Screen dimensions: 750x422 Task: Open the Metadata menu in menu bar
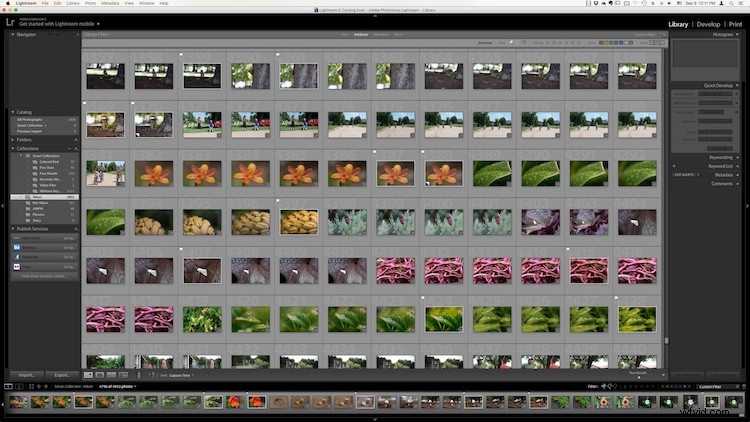(110, 3)
